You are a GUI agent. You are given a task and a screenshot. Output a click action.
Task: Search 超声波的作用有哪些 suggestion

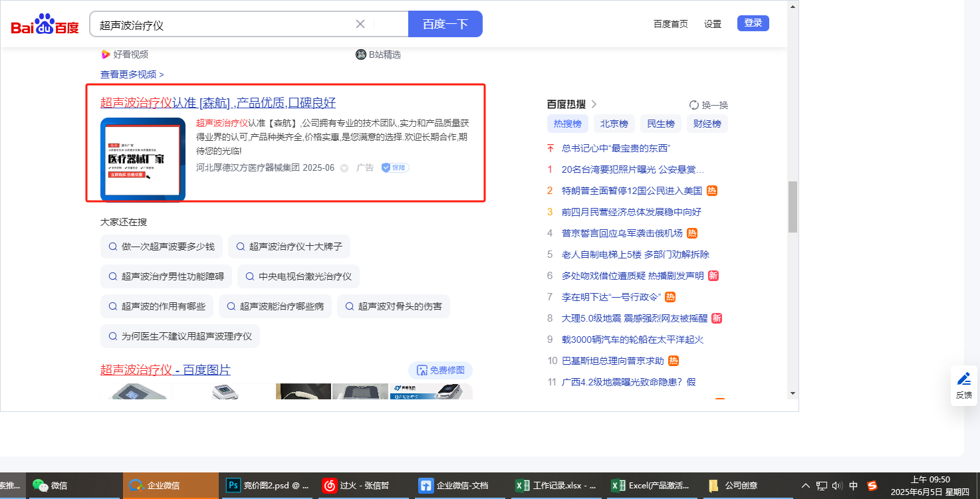point(157,307)
